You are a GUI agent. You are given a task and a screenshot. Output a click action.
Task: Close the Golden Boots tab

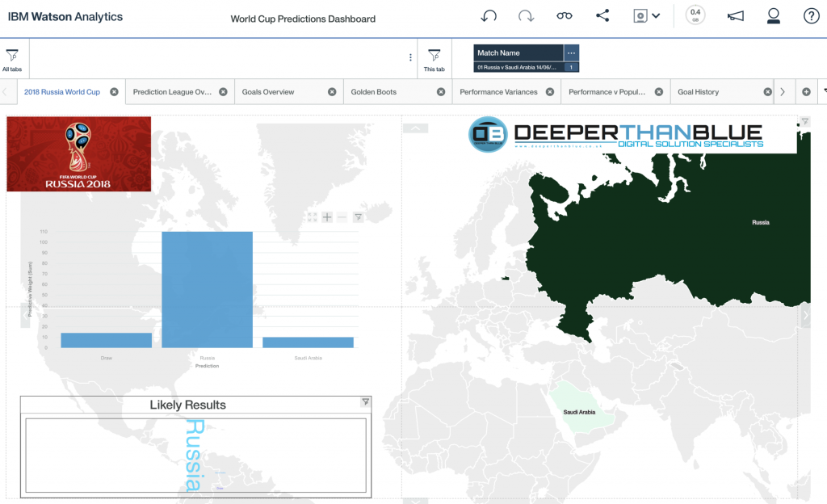point(441,92)
